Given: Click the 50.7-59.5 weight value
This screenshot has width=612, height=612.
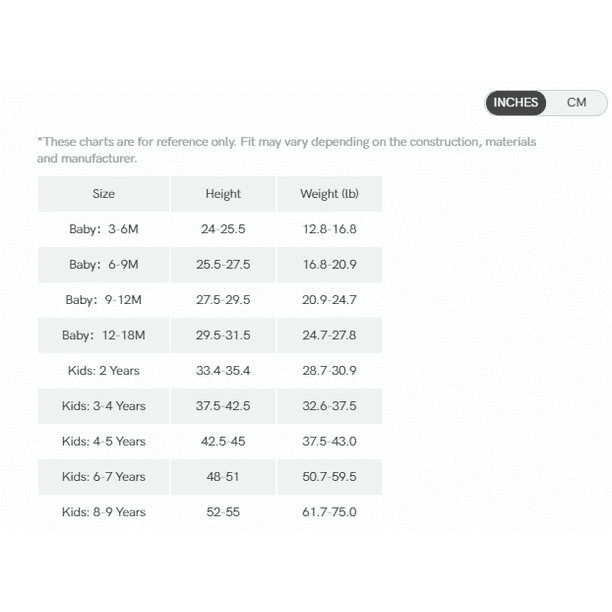Looking at the screenshot, I should (x=329, y=477).
